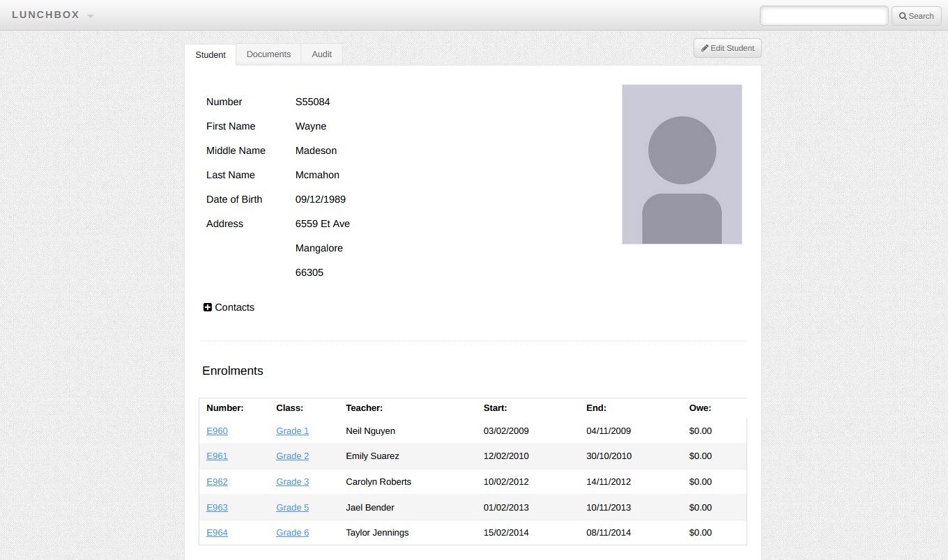Switch to the Audit tab
The image size is (948, 560).
coord(321,54)
